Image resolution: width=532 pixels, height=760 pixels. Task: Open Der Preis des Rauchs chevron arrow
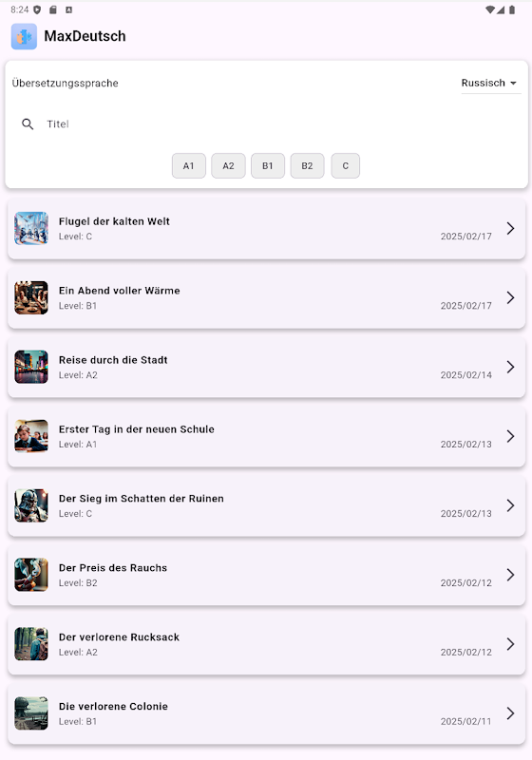[510, 575]
